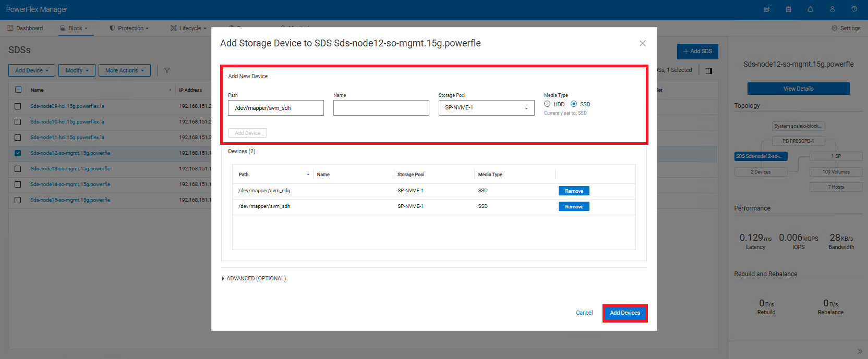Click the Name input field
868x359 pixels.
pos(381,108)
